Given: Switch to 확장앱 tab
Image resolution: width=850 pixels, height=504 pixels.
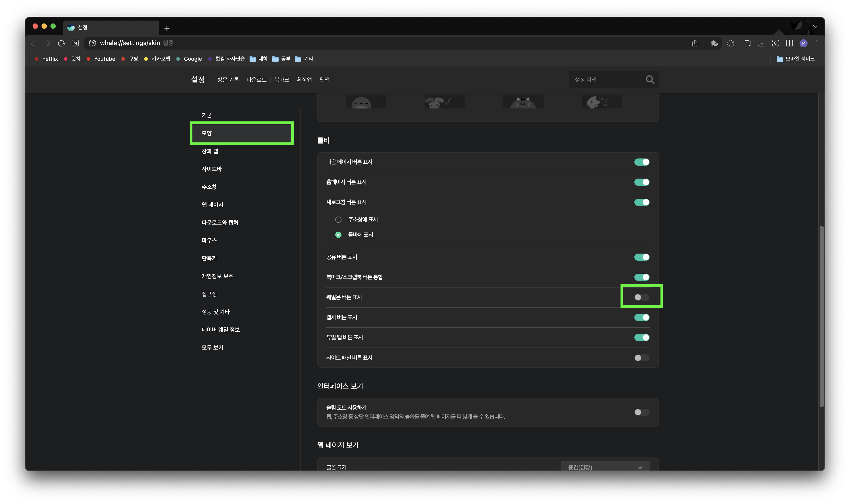Looking at the screenshot, I should [x=304, y=79].
